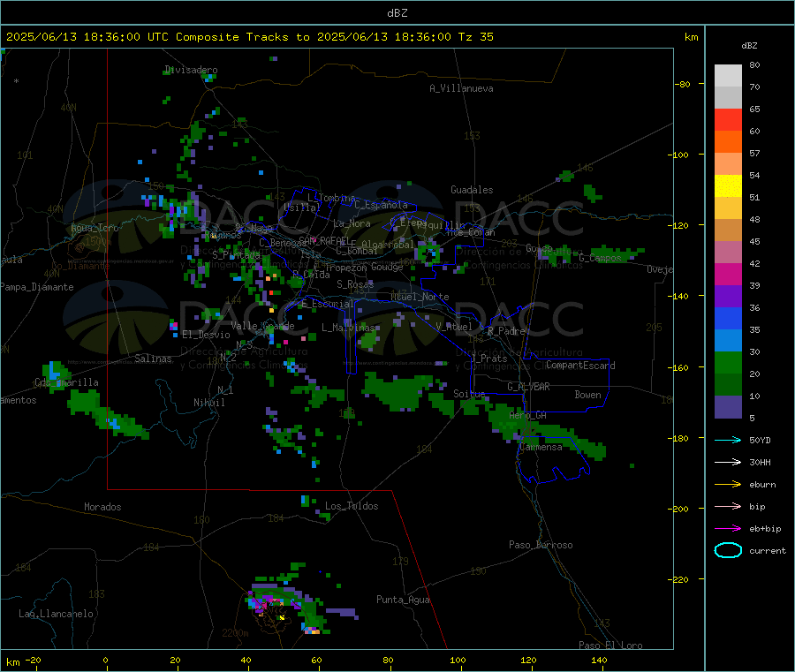Select the light blue 30-35 dBZ swatch
Image resolution: width=795 pixels, height=672 pixels.
coord(728,341)
